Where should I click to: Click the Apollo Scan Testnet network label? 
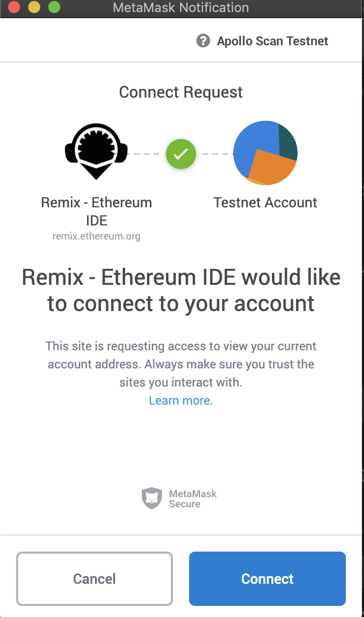pyautogui.click(x=272, y=41)
